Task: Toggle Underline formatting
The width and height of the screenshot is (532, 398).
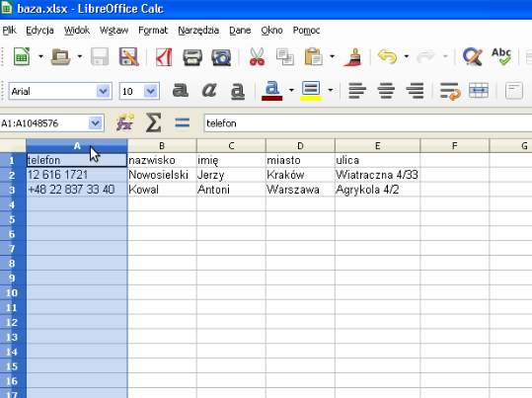Action: (238, 91)
